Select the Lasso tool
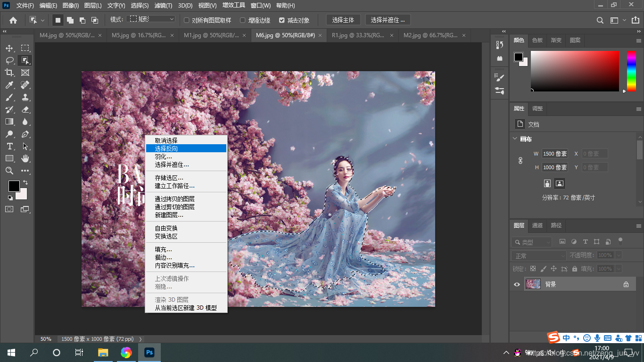Image resolution: width=644 pixels, height=362 pixels. tap(8, 60)
